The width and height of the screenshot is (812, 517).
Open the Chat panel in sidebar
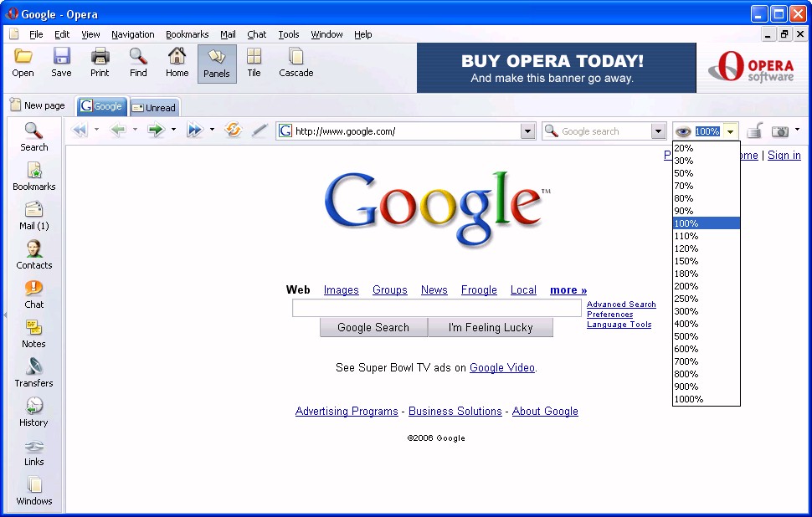34,294
